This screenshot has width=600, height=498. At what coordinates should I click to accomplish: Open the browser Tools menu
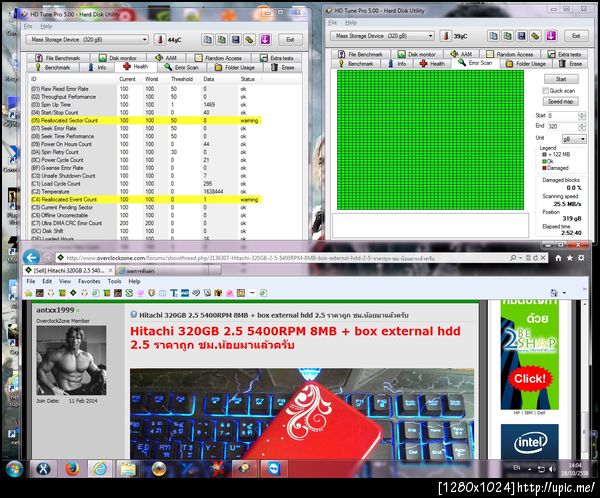[114, 281]
